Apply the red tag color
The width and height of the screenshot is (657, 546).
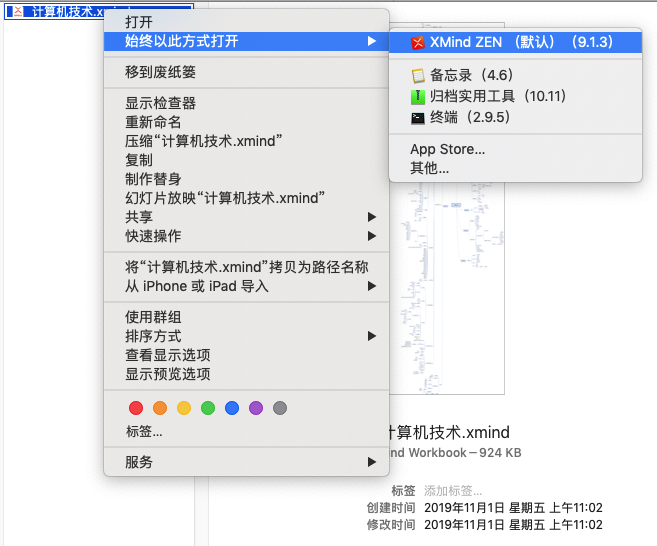coord(136,408)
